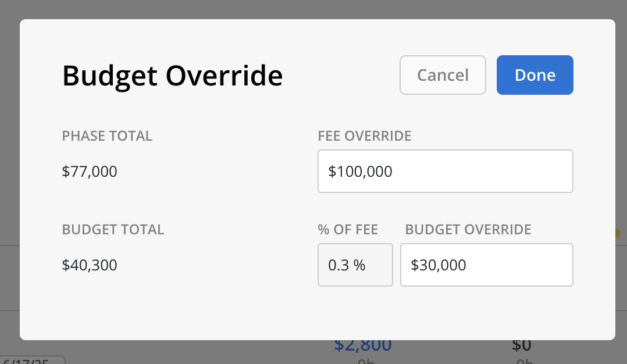Click the BUDGET TOTAL label

(113, 229)
